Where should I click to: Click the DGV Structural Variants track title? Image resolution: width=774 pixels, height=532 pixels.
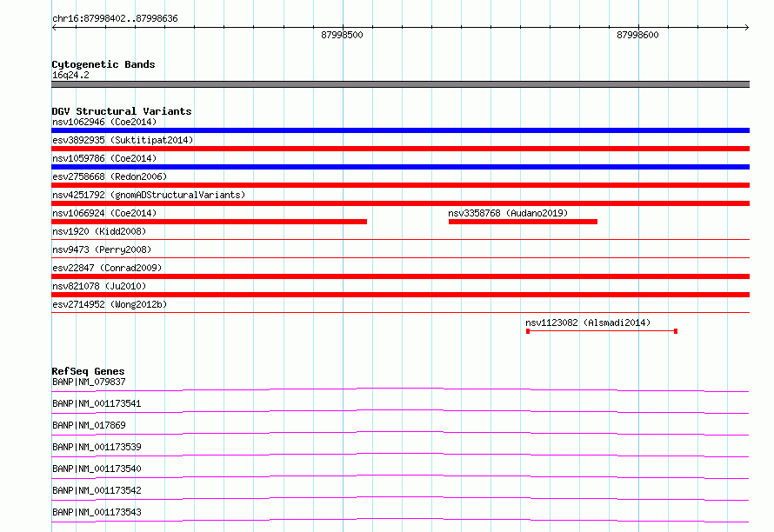pos(122,111)
